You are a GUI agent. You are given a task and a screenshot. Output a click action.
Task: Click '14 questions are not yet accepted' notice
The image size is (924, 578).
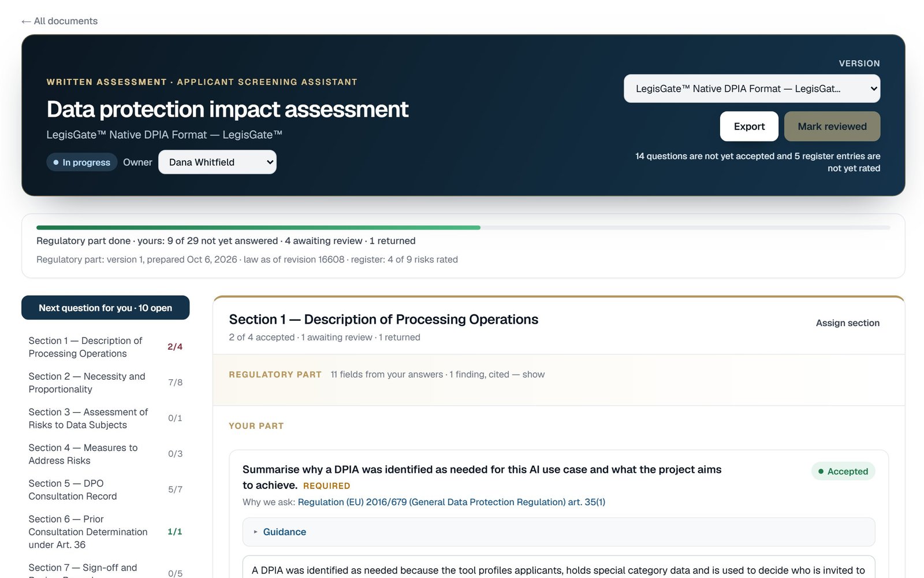coord(758,162)
